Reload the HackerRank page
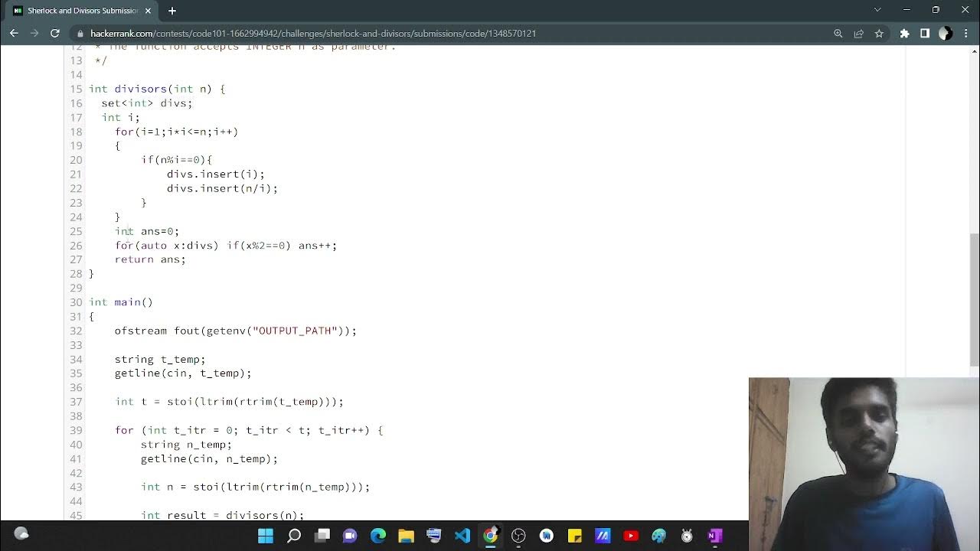Viewport: 980px width, 551px height. pos(55,34)
